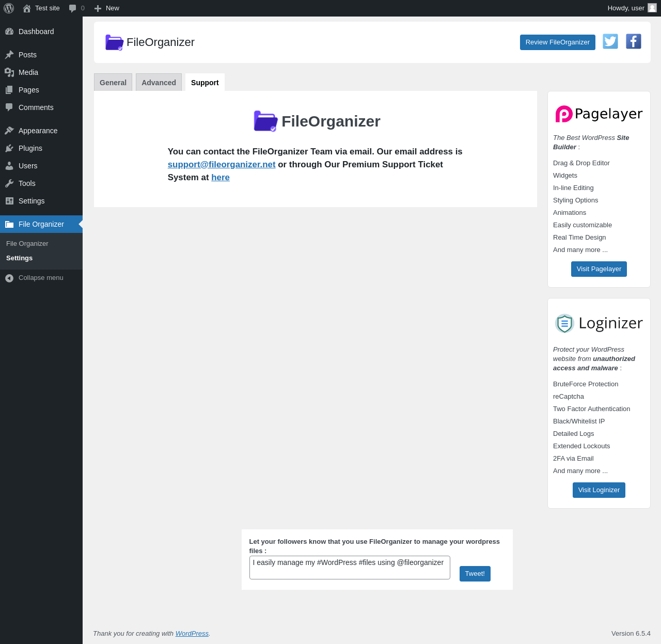Viewport: 661px width, 644px height.
Task: Open Tools menu item
Action: 41,183
